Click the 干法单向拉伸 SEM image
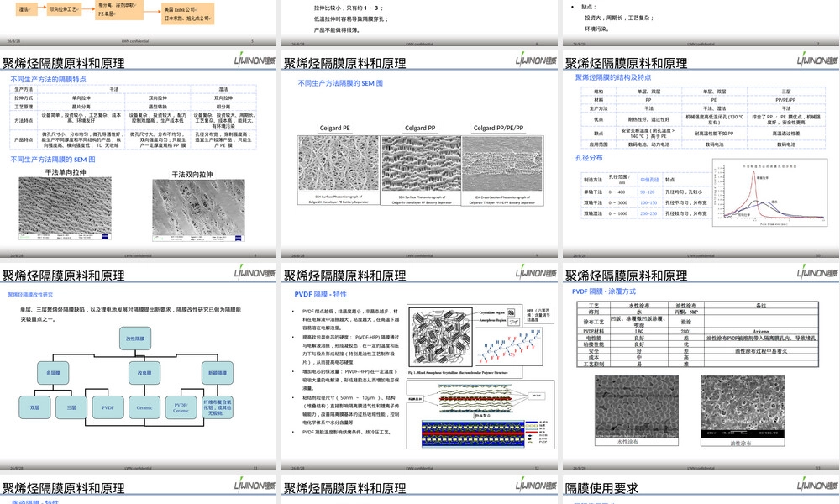 pyautogui.click(x=66, y=207)
